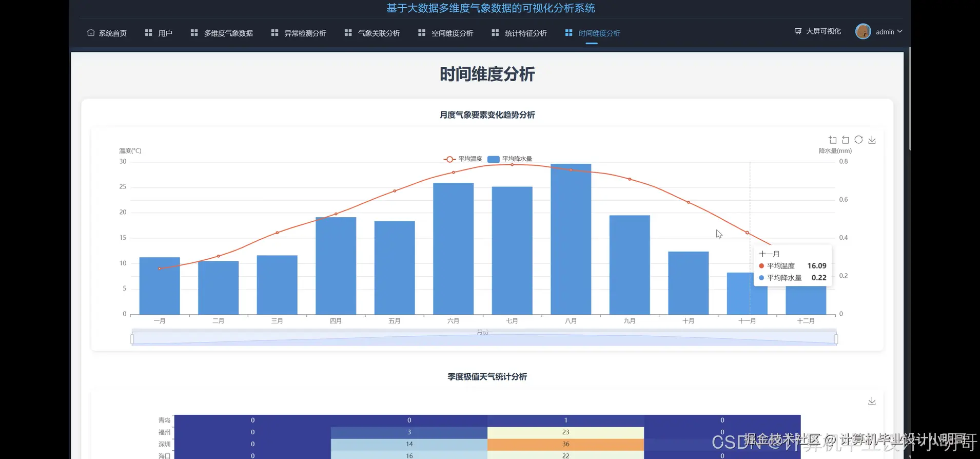The image size is (980, 459).
Task: Click the grid icon beside 统计特征分析
Action: tap(495, 32)
